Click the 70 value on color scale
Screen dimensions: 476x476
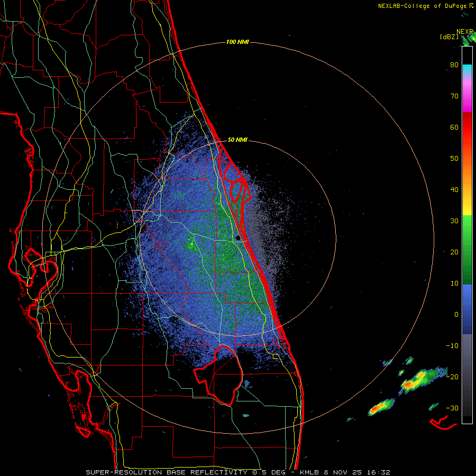454,96
